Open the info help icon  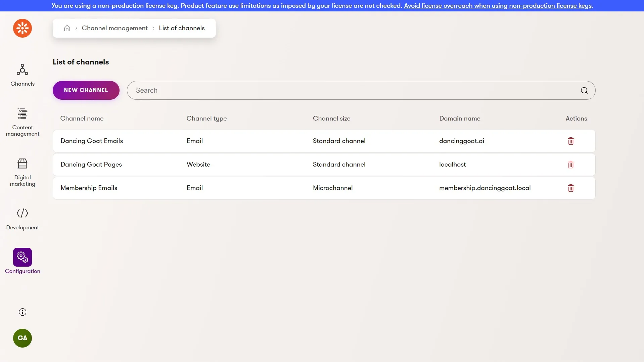click(22, 312)
